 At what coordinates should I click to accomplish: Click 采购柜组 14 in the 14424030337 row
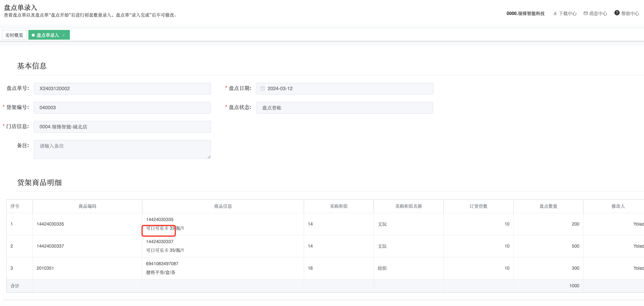coord(310,246)
